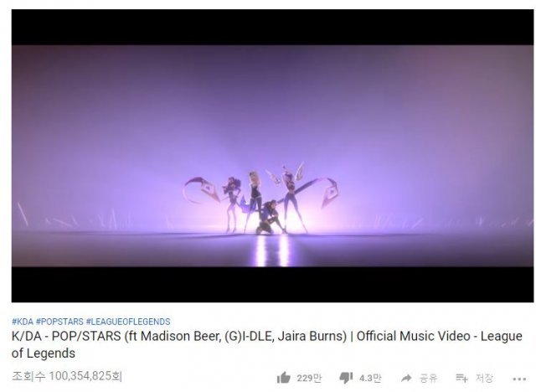This screenshot has height=392, width=536.
Task: Click the 'of Legends' second line of the title
Action: [44, 353]
